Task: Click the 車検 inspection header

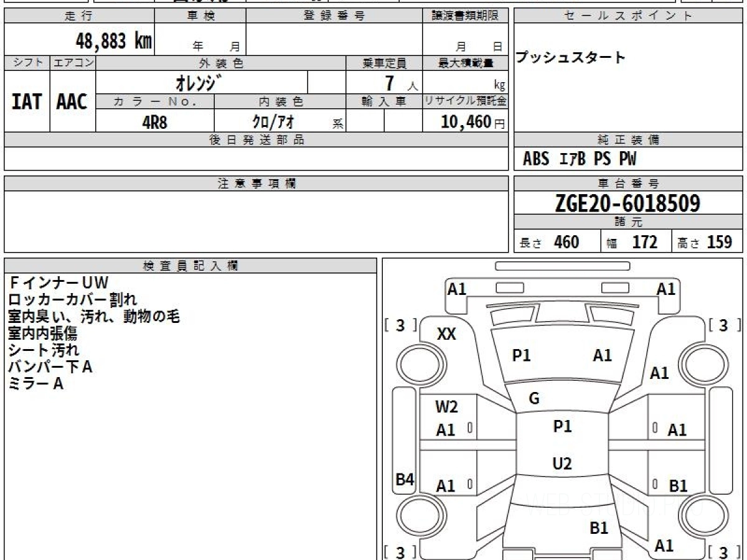Action: 200,16
